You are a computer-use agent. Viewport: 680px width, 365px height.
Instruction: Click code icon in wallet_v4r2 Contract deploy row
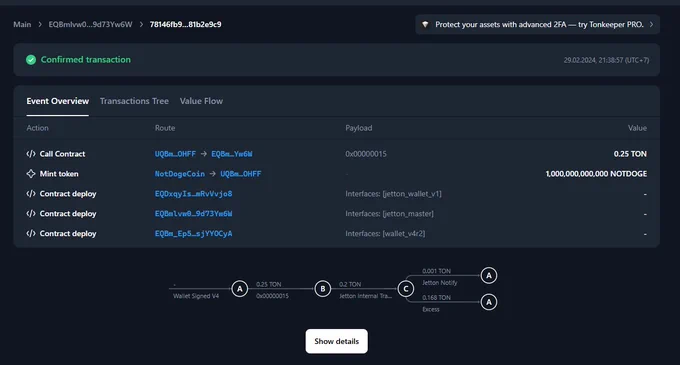pos(31,234)
